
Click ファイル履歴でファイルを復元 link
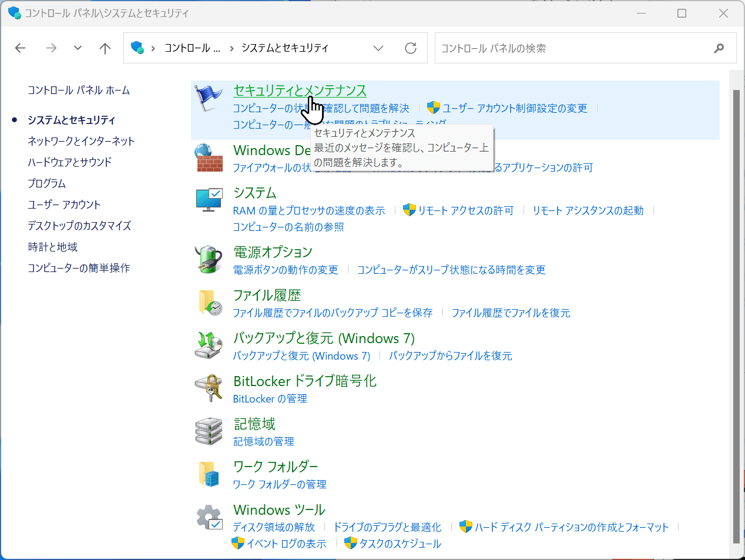point(511,313)
